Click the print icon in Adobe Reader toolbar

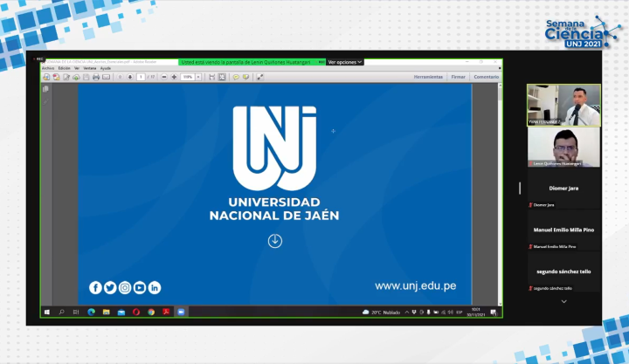(95, 77)
